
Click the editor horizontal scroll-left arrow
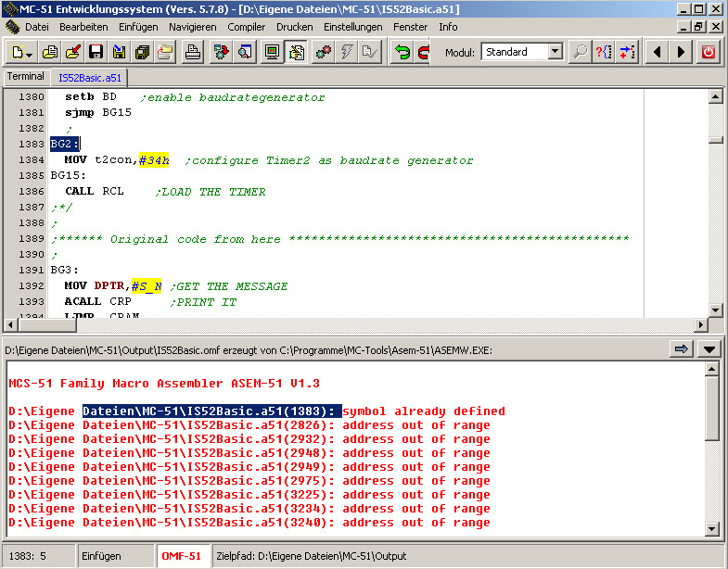(10, 325)
